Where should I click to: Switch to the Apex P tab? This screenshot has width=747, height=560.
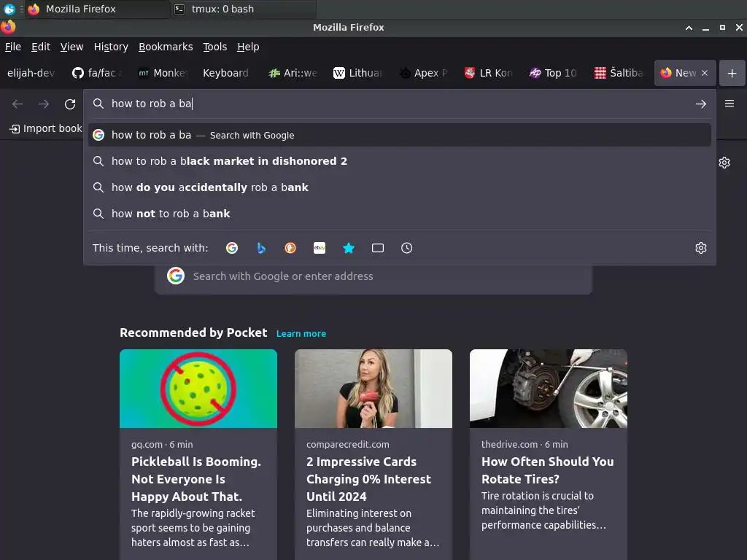[x=423, y=73]
